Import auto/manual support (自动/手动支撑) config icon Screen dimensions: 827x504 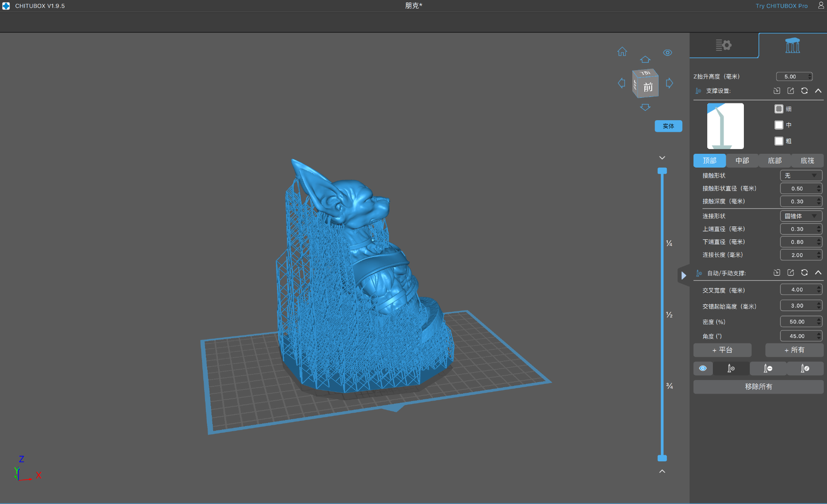tap(777, 273)
